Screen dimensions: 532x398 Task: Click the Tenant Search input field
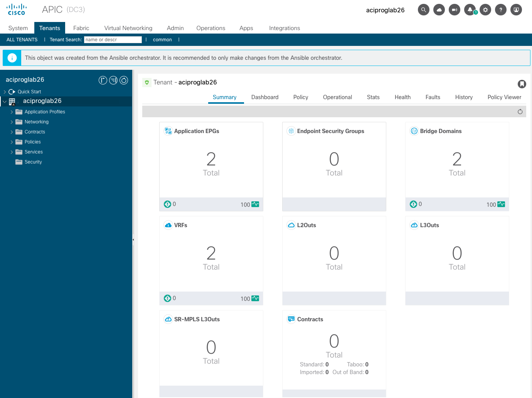click(113, 40)
